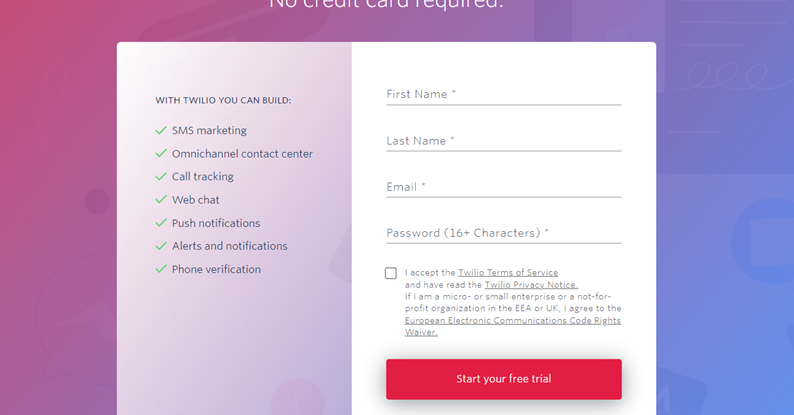Click the WITH TWILIO YOU CAN BUILD heading
This screenshot has height=415, width=794.
point(223,100)
